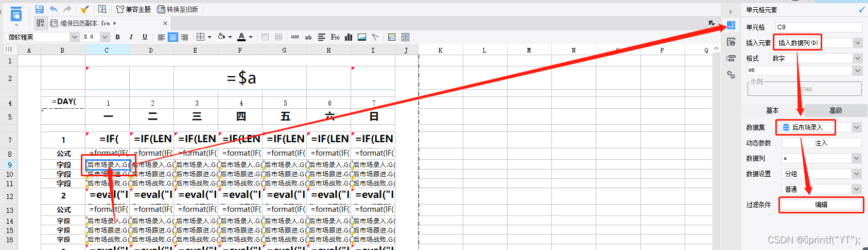Viewport: 868px width, 250px height.
Task: Click 注入 dynamic parameter button
Action: click(821, 143)
